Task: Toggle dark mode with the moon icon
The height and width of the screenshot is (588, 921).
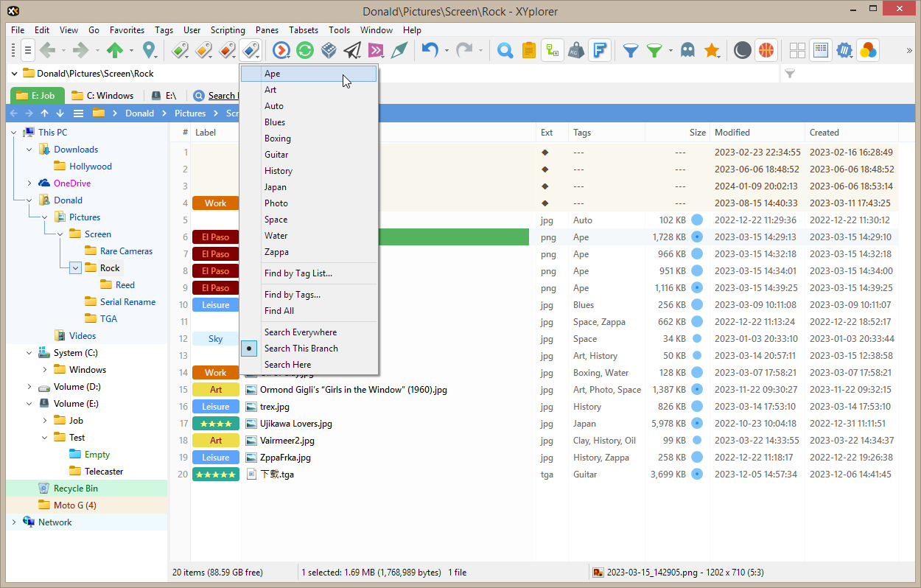Action: click(743, 50)
